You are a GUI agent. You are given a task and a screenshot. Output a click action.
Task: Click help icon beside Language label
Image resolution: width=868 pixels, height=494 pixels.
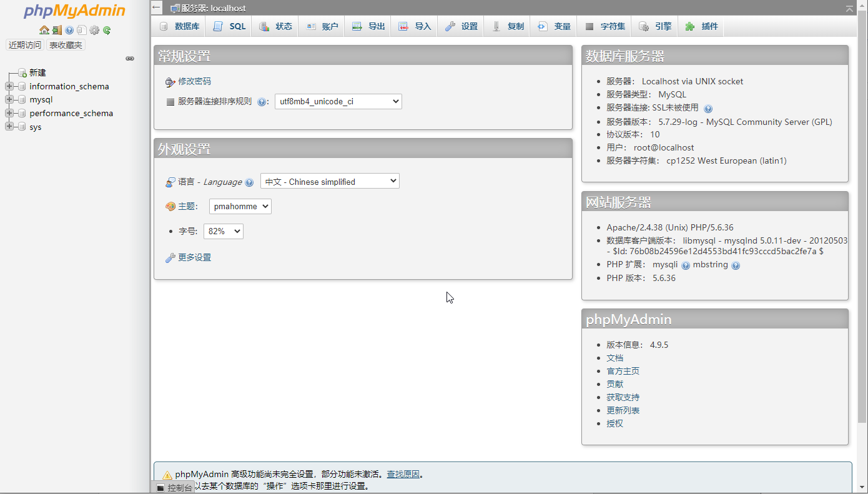(249, 182)
